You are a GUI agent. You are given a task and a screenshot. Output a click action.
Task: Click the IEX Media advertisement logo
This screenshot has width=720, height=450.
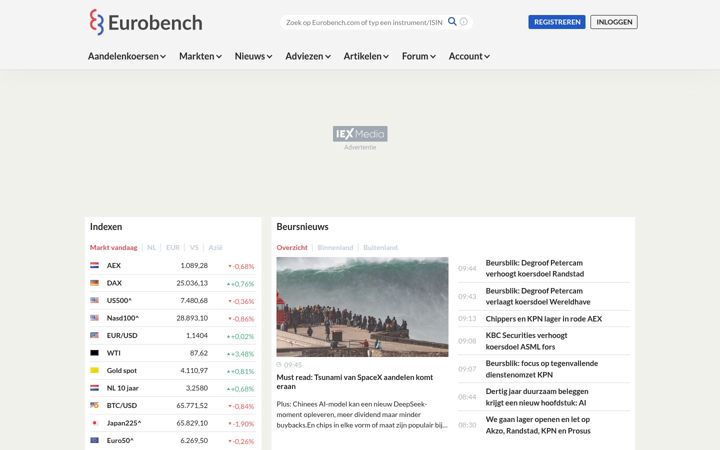coord(360,134)
